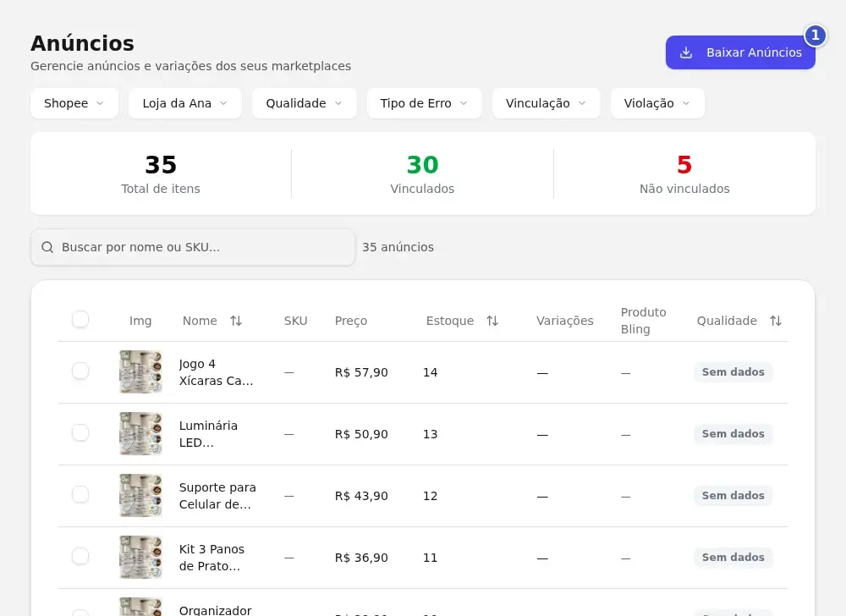The width and height of the screenshot is (846, 616).
Task: Click the Vinculados count of 30
Action: (422, 165)
